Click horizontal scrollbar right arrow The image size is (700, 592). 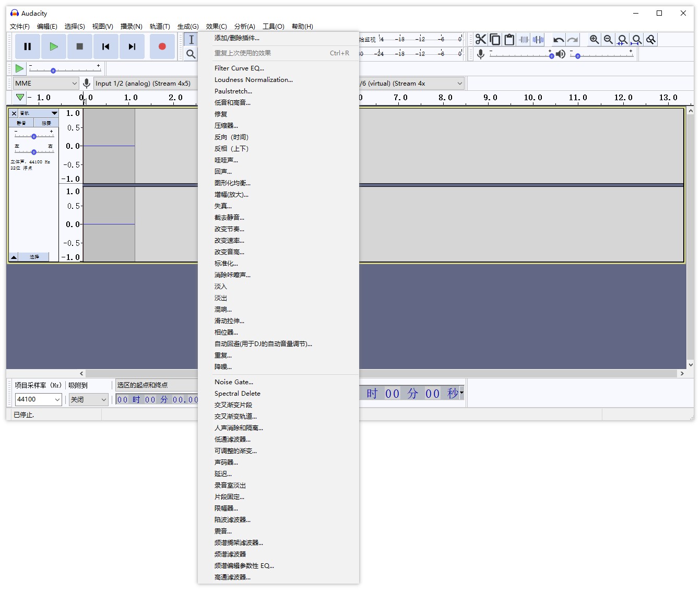tap(682, 373)
